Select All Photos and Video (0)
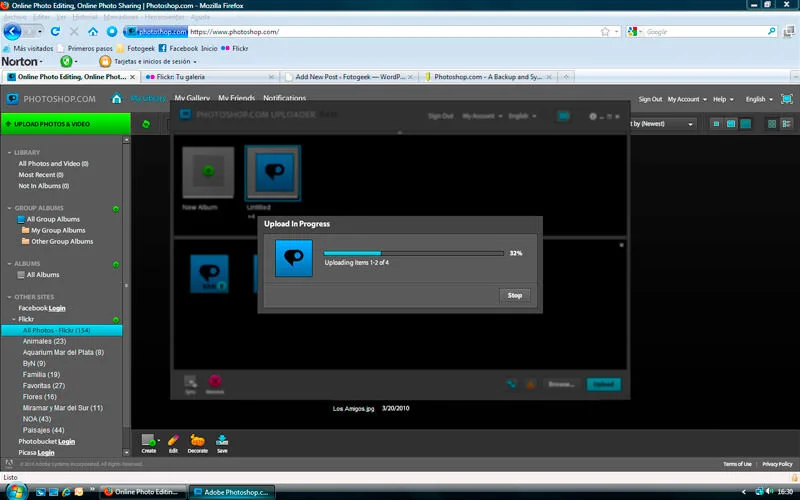 (54, 164)
